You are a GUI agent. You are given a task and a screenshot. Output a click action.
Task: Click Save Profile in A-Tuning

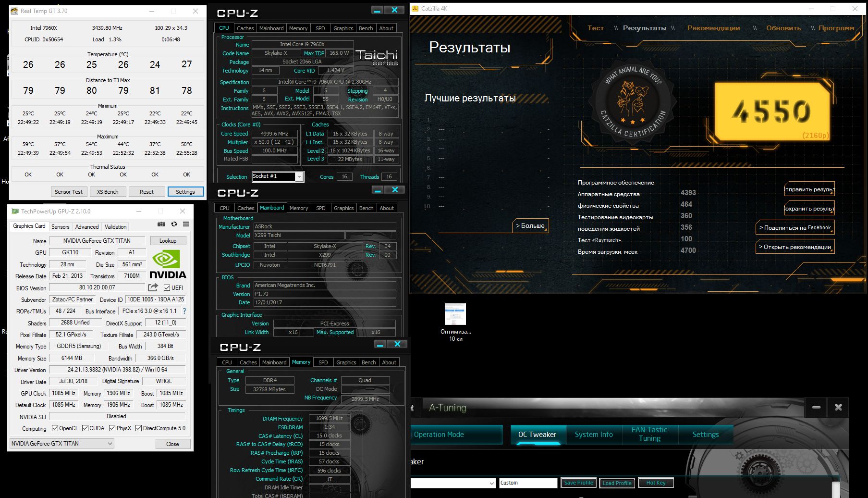(x=578, y=483)
